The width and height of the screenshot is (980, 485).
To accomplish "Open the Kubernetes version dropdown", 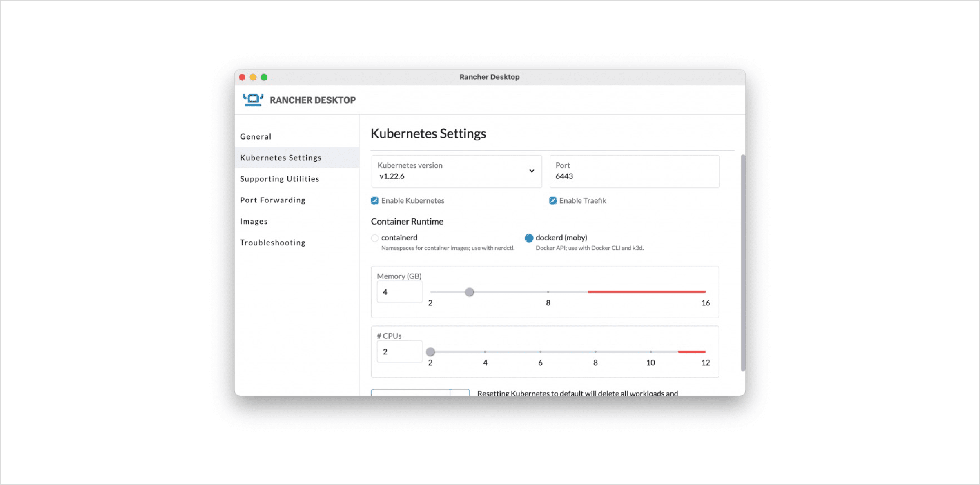I will 456,171.
